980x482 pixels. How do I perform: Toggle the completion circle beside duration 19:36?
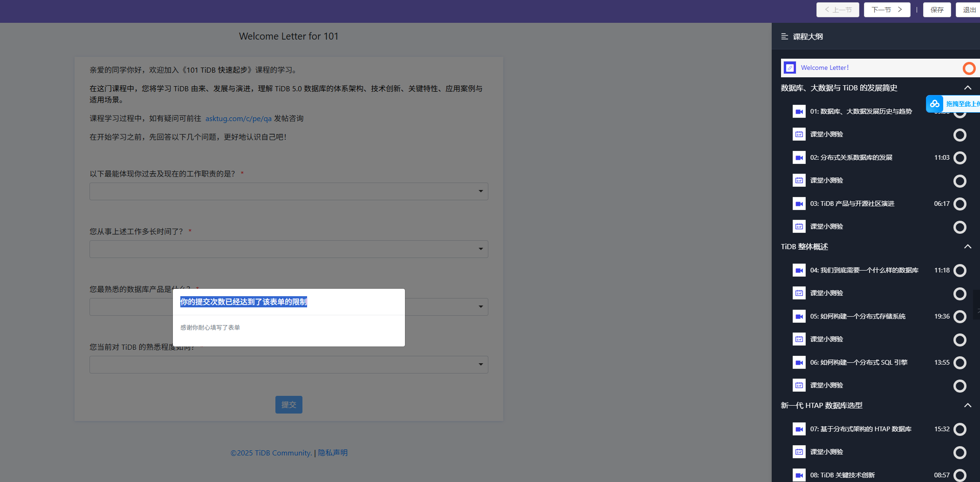[960, 317]
